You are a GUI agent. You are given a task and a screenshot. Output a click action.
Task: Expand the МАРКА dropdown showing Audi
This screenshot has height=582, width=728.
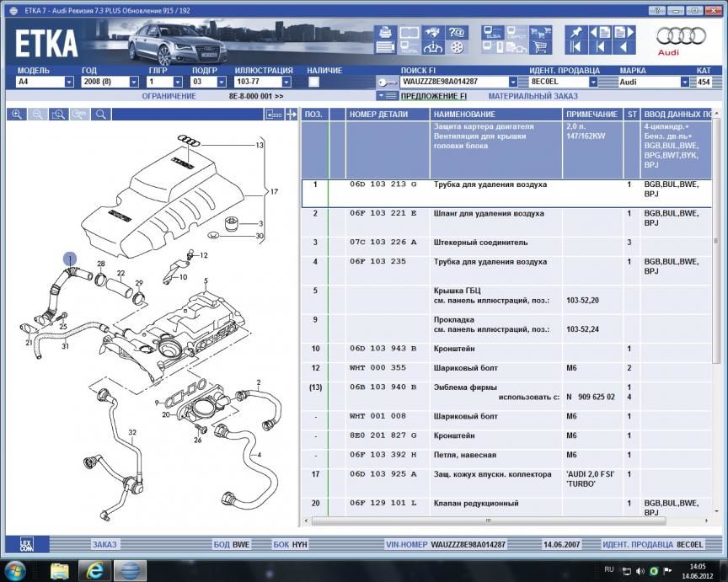684,83
